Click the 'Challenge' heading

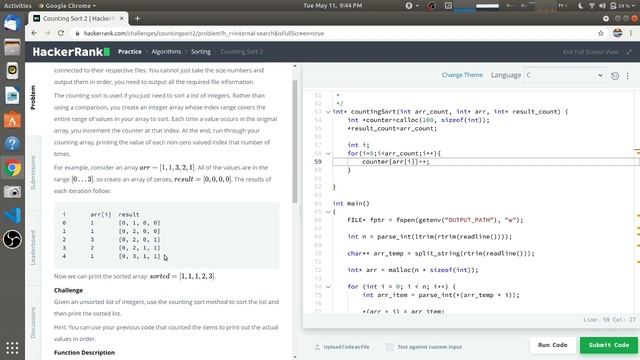point(68,290)
